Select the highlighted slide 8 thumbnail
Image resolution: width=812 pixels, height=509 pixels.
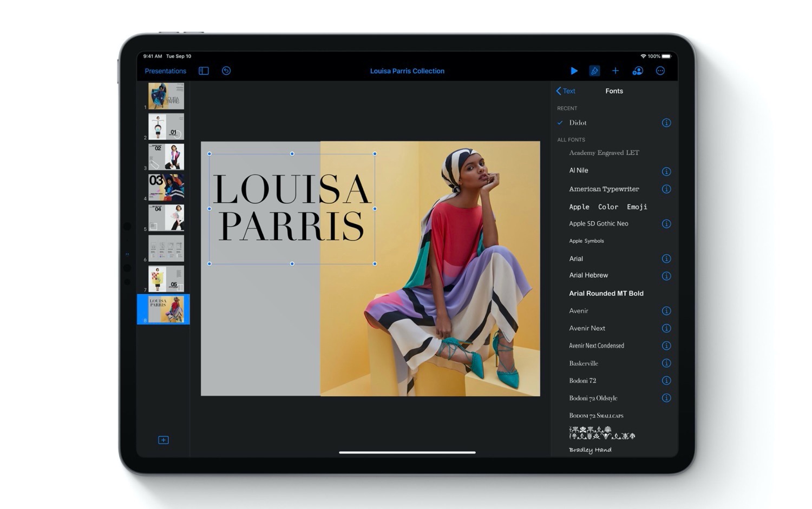pos(166,309)
